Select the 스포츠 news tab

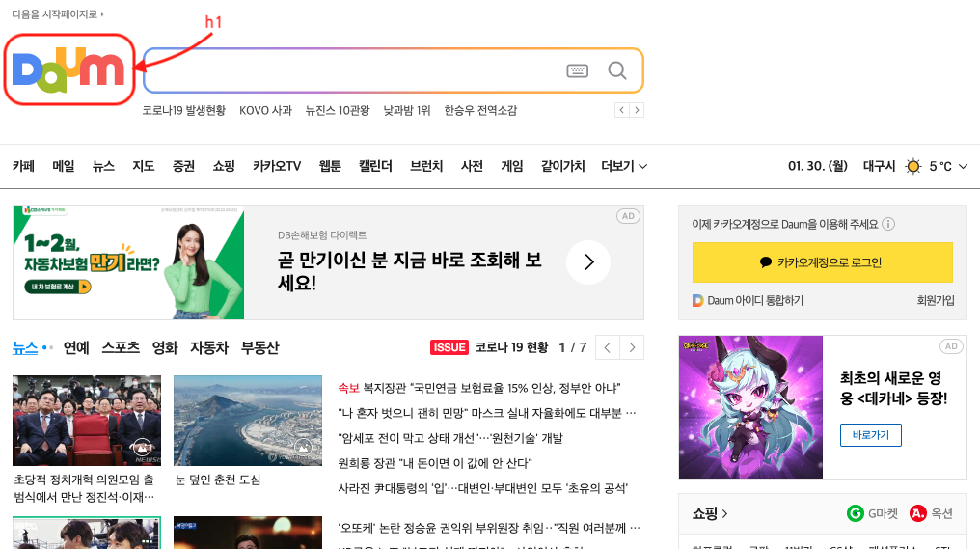point(121,347)
